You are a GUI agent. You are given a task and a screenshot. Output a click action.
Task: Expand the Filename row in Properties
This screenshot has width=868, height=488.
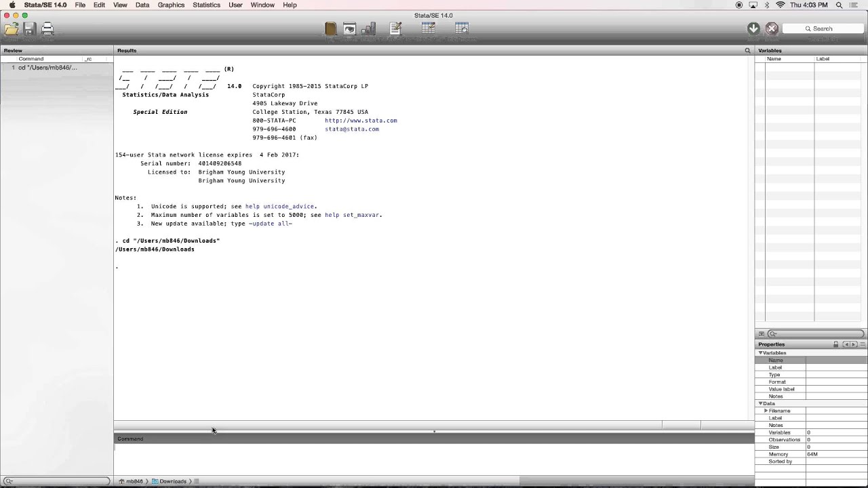pyautogui.click(x=766, y=411)
